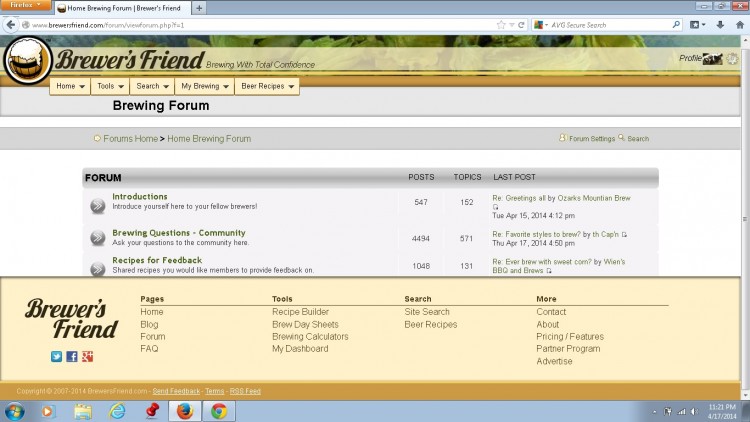The image size is (750, 422).
Task: Open the bookmarks menu icon in toolbar
Action: point(697,25)
